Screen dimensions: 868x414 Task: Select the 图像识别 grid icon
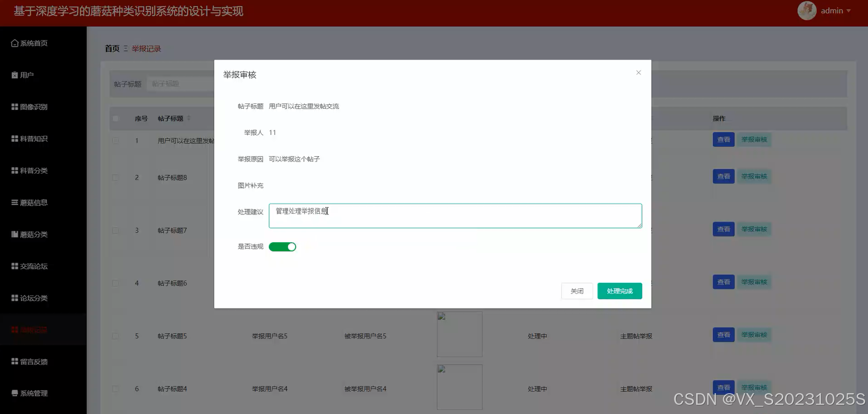15,107
